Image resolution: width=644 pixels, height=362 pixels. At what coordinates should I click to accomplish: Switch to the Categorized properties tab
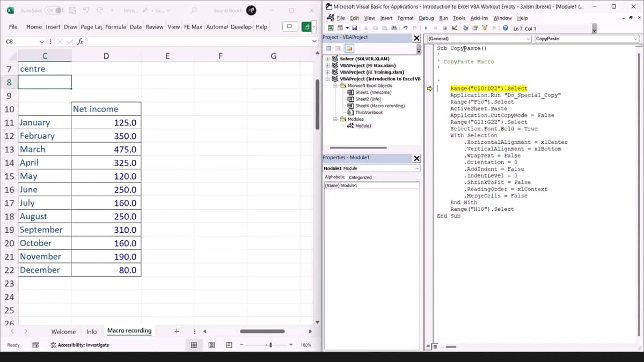360,177
